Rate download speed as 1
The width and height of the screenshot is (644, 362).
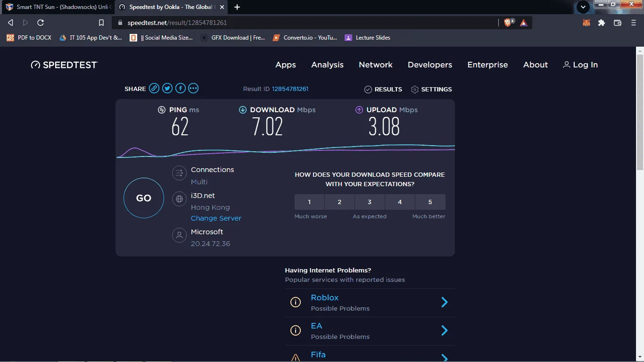coord(309,202)
